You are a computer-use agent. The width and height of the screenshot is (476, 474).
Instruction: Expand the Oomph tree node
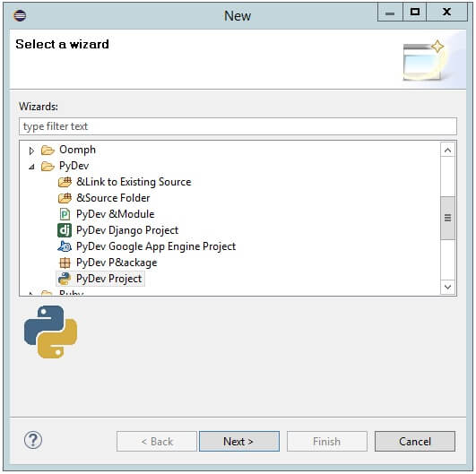[x=31, y=151]
